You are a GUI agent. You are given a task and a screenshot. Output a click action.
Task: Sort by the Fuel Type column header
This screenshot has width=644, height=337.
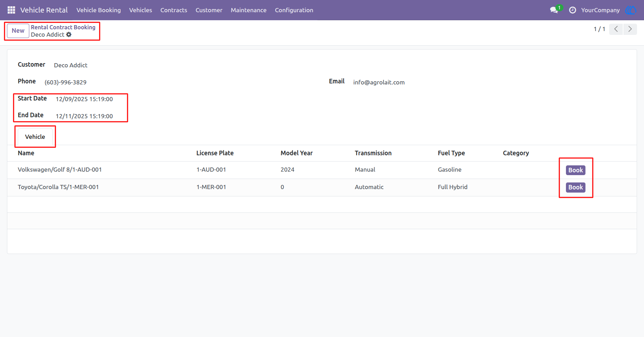coord(451,153)
